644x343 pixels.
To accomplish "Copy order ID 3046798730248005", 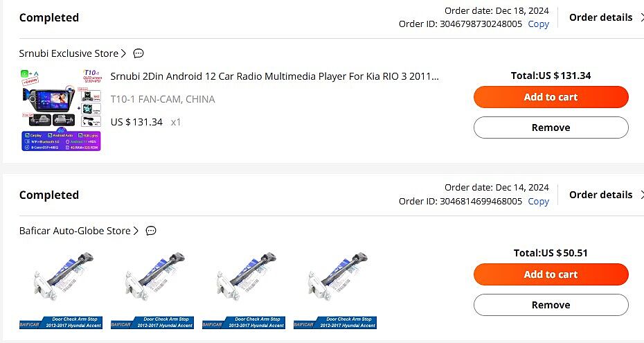I will [x=538, y=24].
